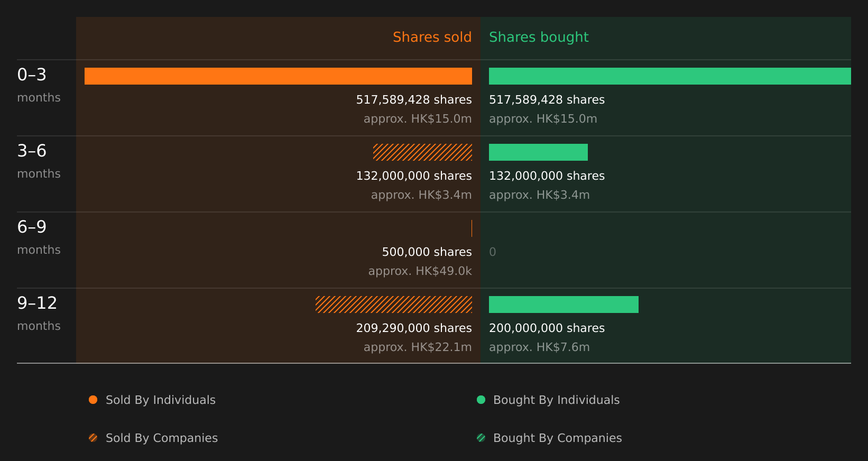Select the Bought By Individuals legend label
The image size is (868, 461).
[x=556, y=400]
